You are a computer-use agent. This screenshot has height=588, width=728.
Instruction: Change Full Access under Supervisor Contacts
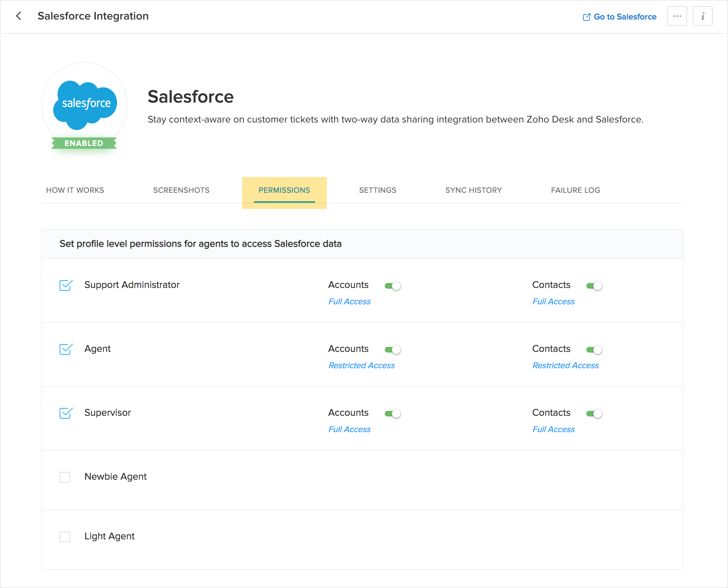[553, 429]
